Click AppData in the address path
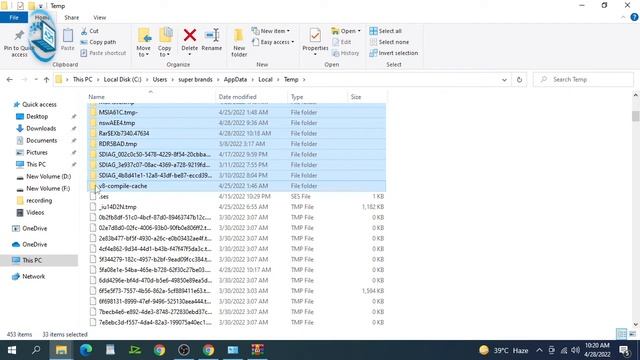 coord(235,80)
